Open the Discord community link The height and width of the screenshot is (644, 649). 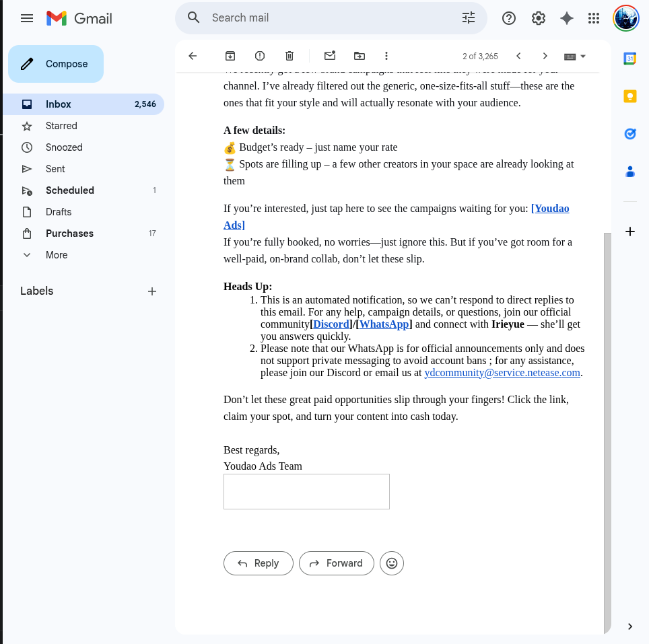331,324
